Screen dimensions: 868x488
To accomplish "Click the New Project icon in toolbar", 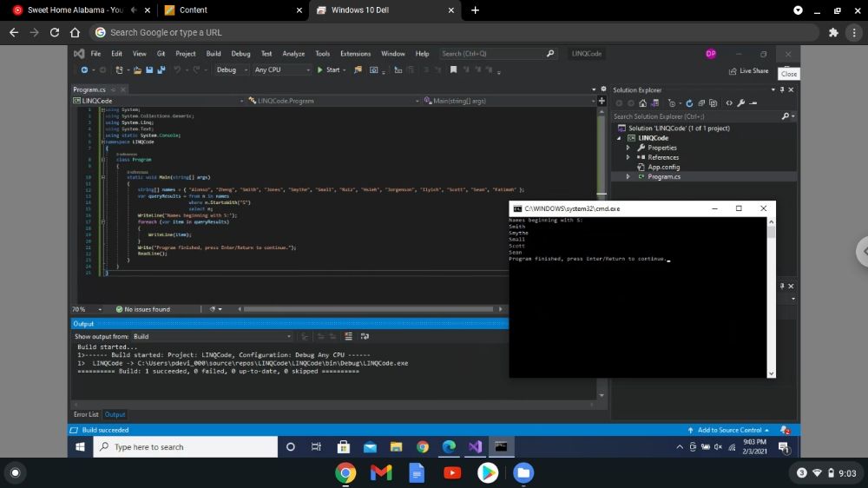I will tap(119, 69).
